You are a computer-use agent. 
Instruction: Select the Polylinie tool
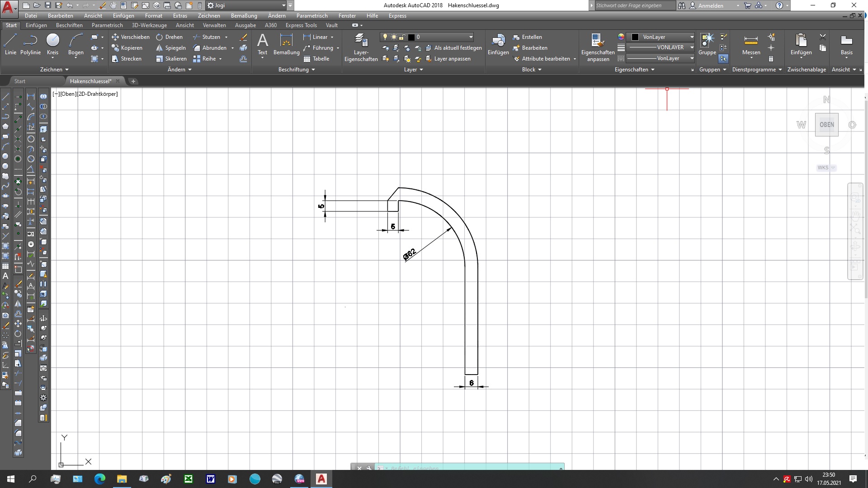point(30,44)
